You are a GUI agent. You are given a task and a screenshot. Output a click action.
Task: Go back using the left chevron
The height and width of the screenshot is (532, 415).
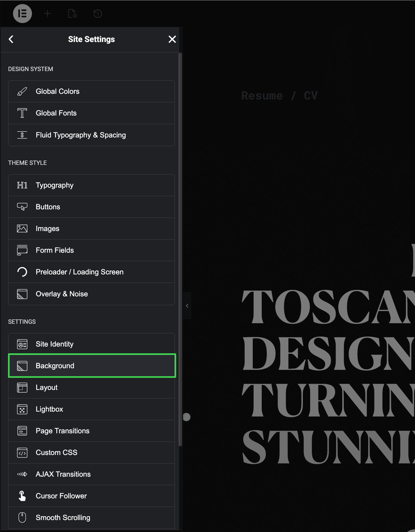tap(11, 39)
